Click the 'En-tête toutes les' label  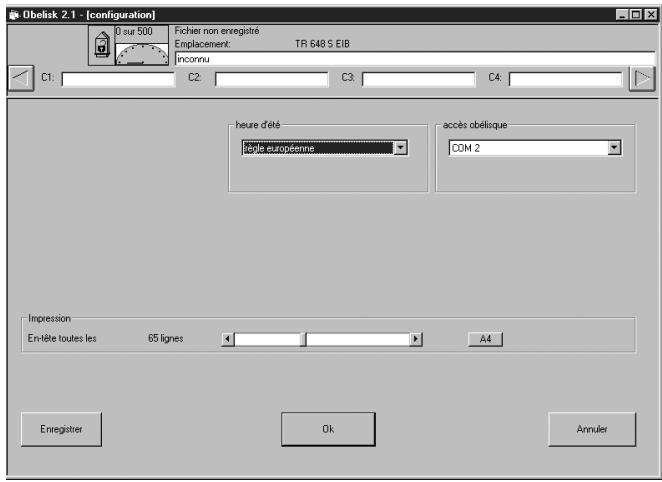(62, 338)
